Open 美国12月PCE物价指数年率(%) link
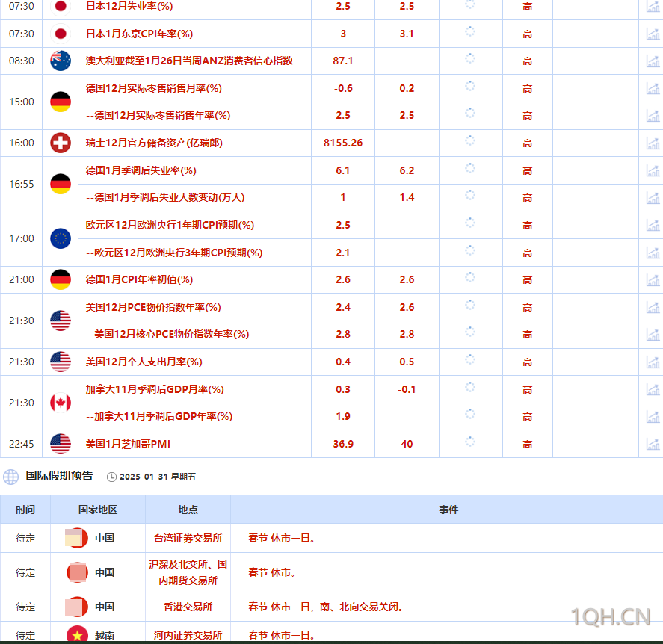Viewport: 663px width, 644px height. (x=153, y=307)
